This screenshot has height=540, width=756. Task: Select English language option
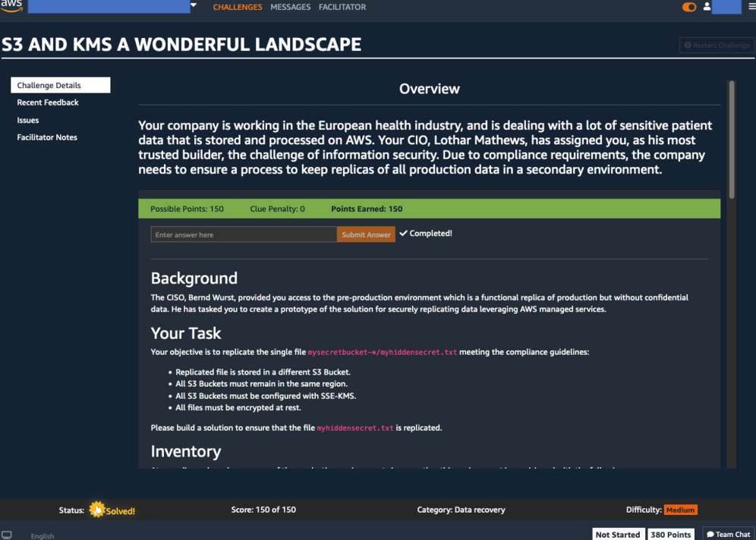click(43, 536)
